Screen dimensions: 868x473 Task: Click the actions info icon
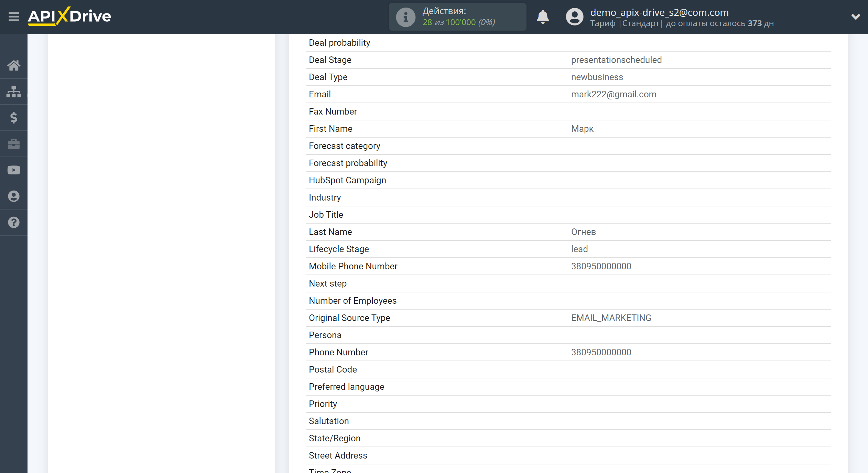pyautogui.click(x=405, y=17)
